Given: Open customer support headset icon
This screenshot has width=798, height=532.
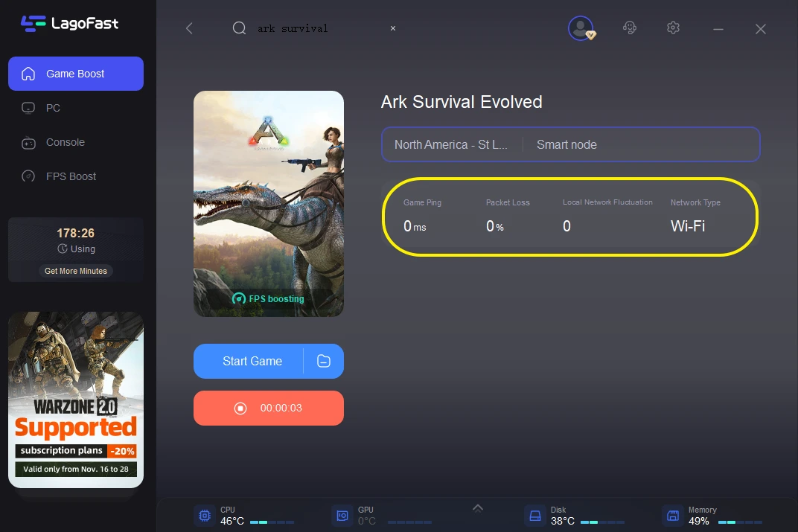Looking at the screenshot, I should click(630, 28).
